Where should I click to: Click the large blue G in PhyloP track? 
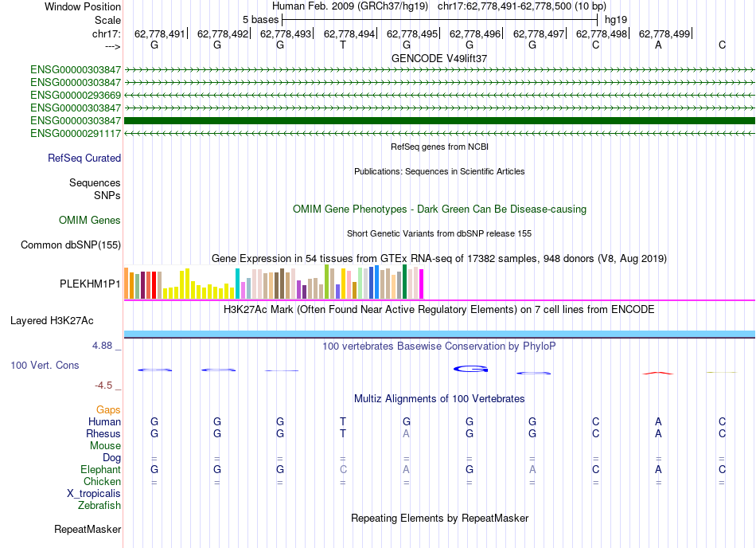point(470,369)
